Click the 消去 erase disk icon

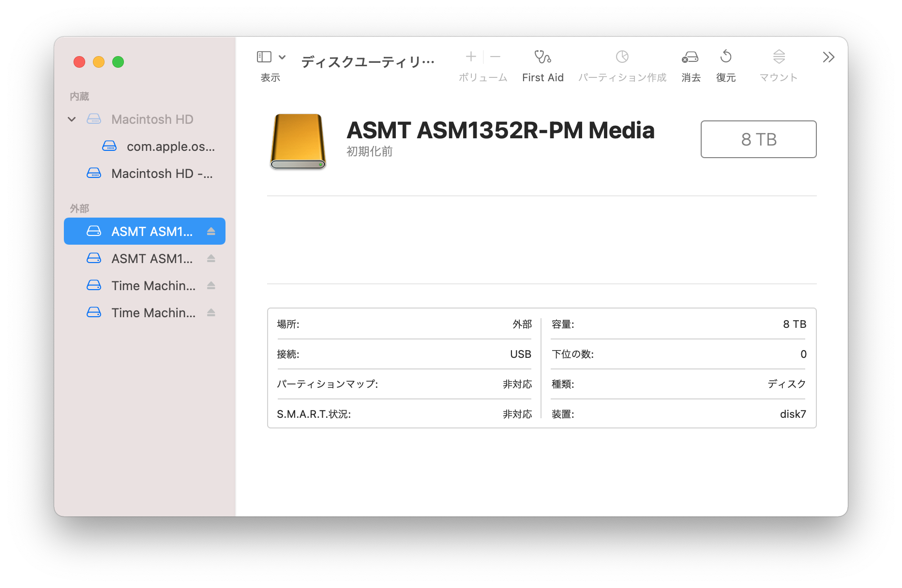pos(691,57)
